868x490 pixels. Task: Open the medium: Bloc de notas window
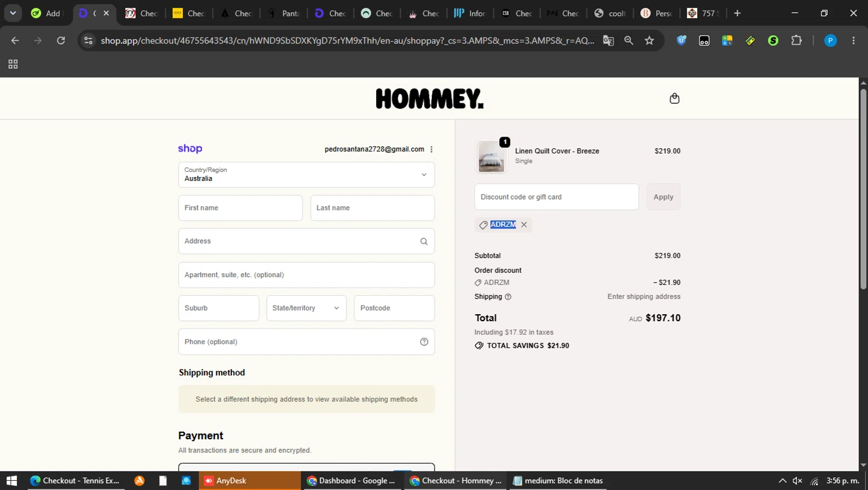558,481
